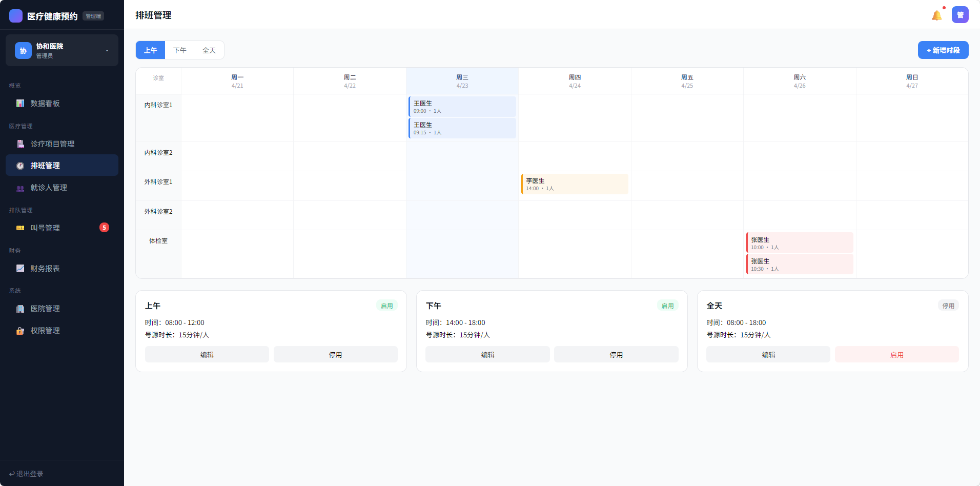980x486 pixels.
Task: Open the user avatar menu
Action: pyautogui.click(x=960, y=15)
